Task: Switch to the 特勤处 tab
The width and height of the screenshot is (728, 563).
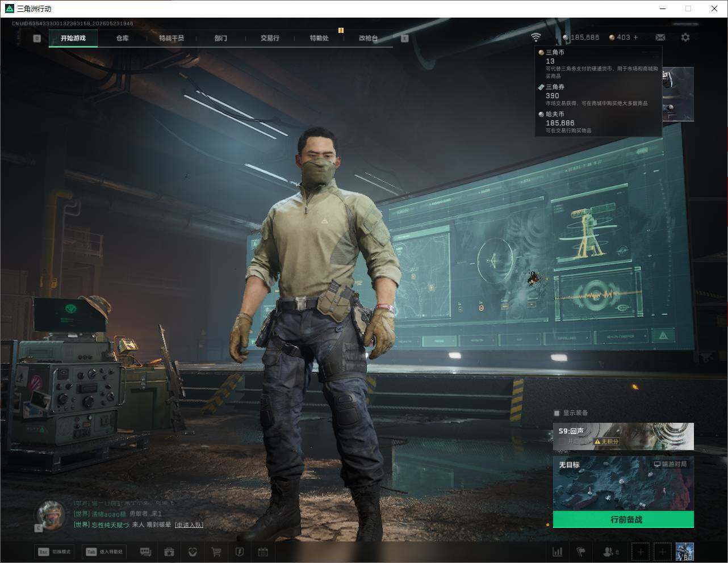Action: [319, 38]
